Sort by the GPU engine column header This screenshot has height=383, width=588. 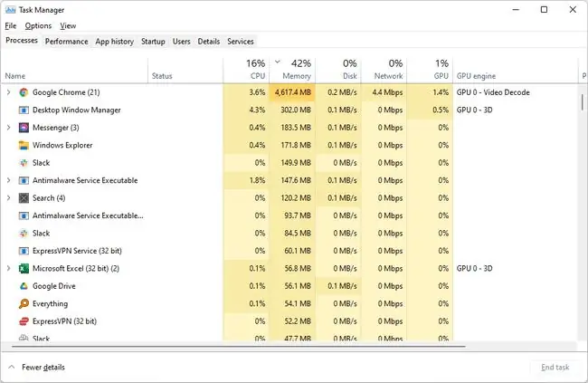click(516, 71)
